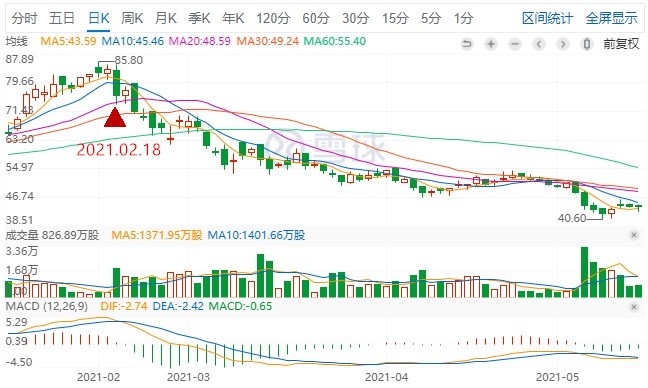Click the 85.80 high price annotation
Image resolution: width=648 pixels, height=388 pixels.
coord(129,60)
